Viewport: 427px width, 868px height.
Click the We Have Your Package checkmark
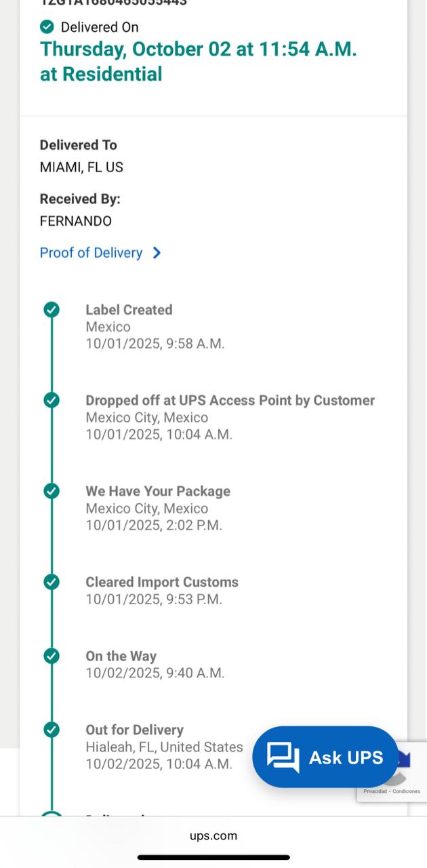coord(52,491)
